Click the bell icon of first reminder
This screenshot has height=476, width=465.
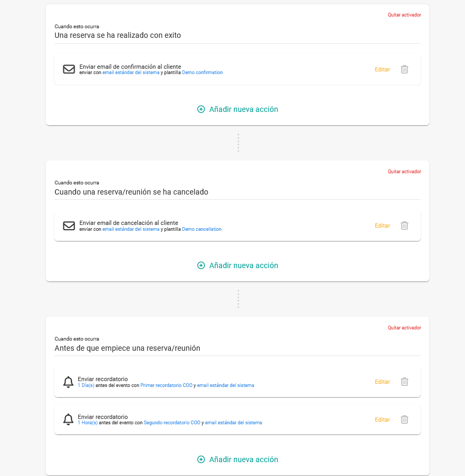click(68, 382)
